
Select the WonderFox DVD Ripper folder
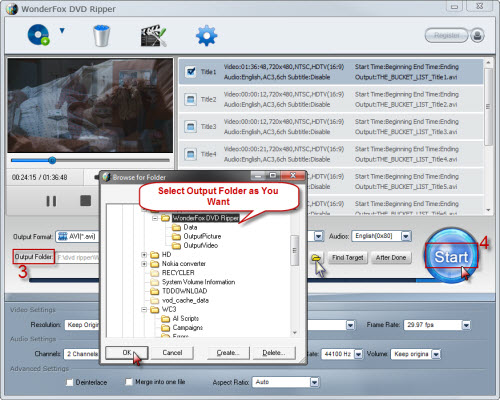pos(206,218)
